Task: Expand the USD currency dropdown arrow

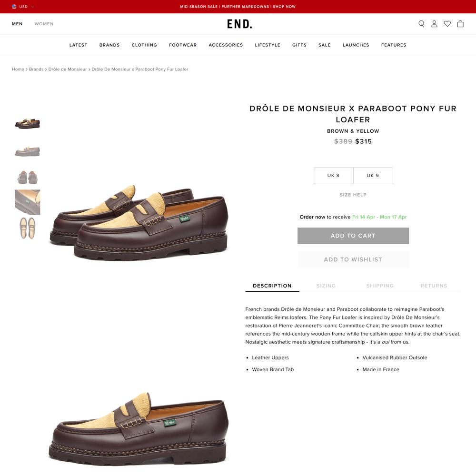Action: point(33,6)
